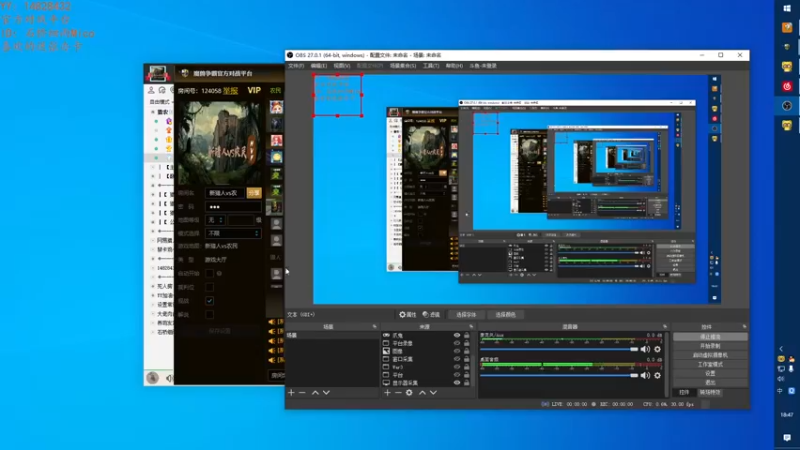Open the 模式选择 dropdown showing 不限

233,233
